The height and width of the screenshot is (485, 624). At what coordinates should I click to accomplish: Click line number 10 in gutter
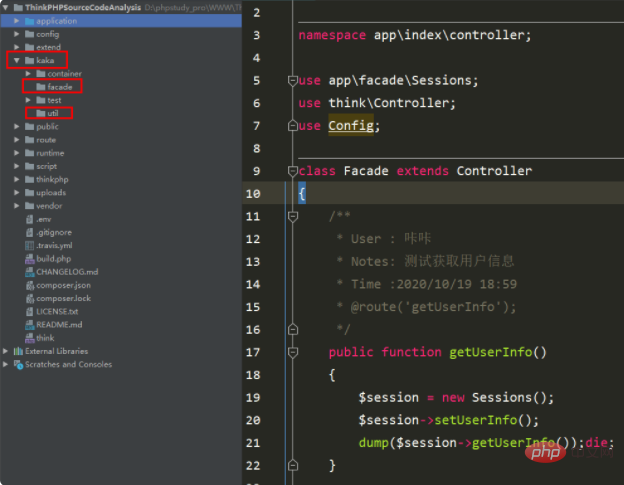[253, 194]
